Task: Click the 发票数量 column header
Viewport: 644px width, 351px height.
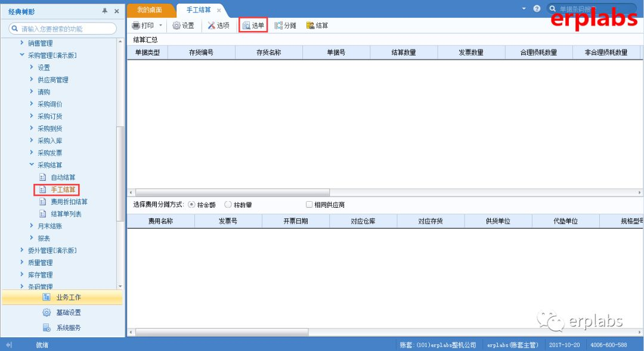Action: [471, 53]
